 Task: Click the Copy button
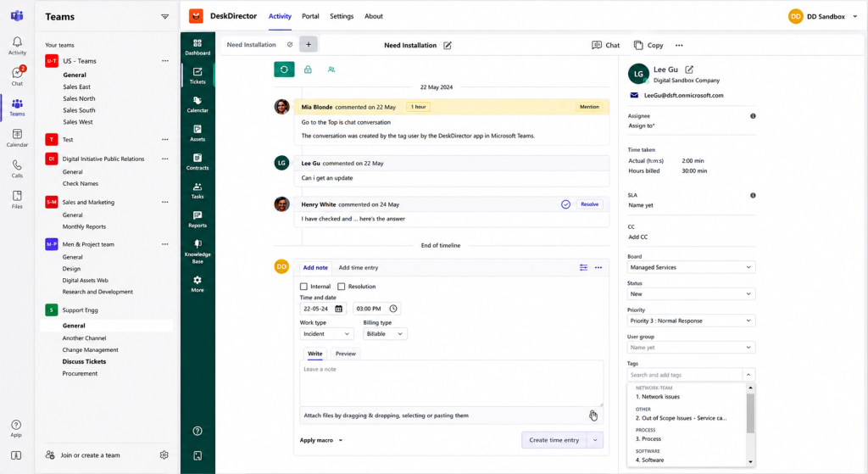click(648, 46)
